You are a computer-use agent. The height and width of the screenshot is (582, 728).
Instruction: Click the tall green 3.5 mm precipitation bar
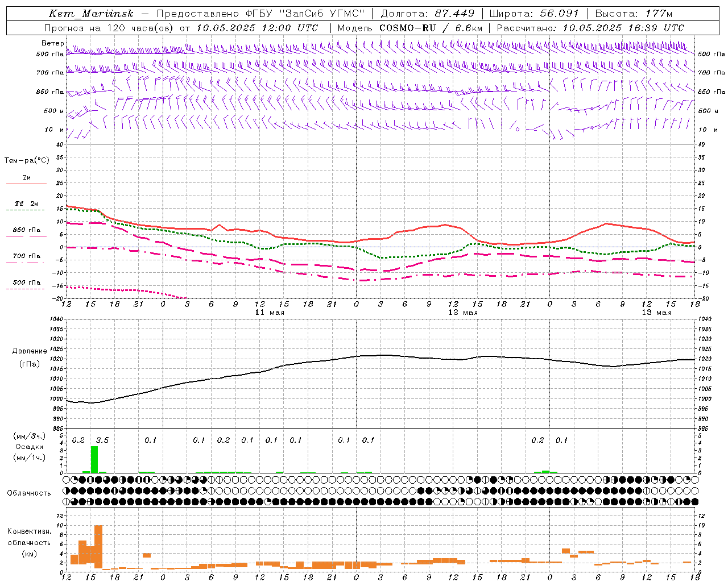94,459
